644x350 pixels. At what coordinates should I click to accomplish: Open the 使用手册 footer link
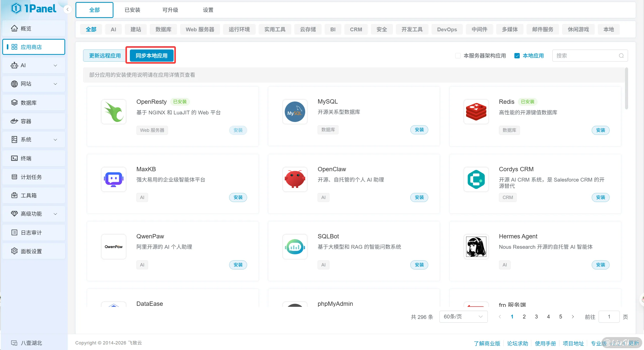coord(545,343)
